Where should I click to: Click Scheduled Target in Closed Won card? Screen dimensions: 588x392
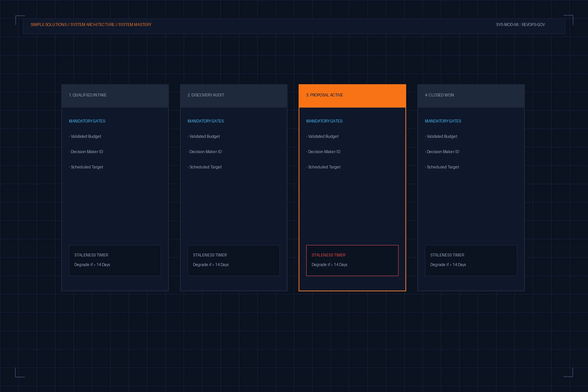click(442, 167)
